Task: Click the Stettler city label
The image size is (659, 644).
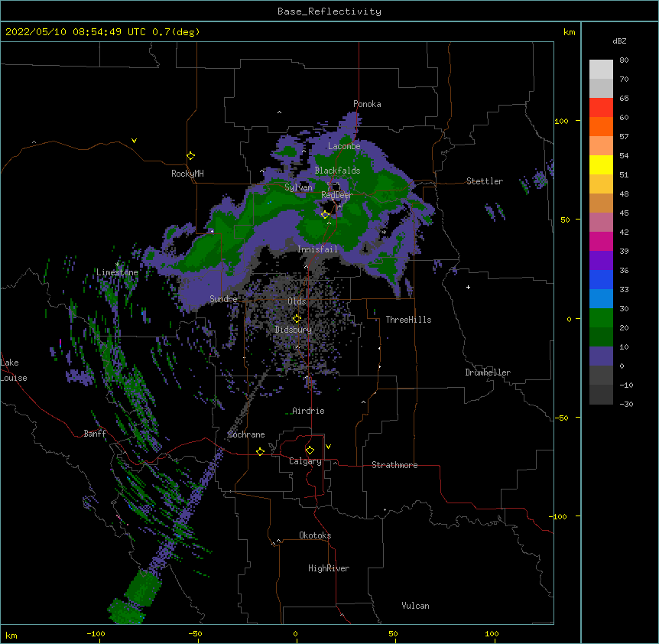Action: pos(484,181)
